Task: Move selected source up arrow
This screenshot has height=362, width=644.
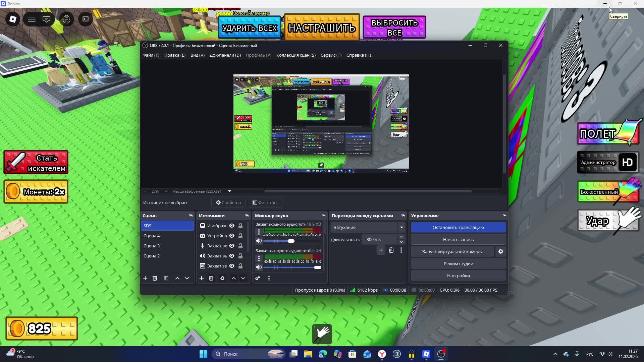Action: (x=234, y=278)
